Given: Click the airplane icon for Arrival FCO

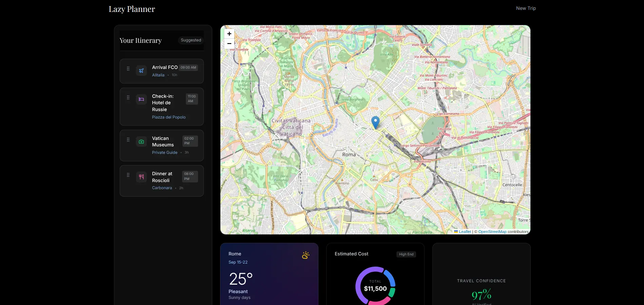Looking at the screenshot, I should 141,71.
